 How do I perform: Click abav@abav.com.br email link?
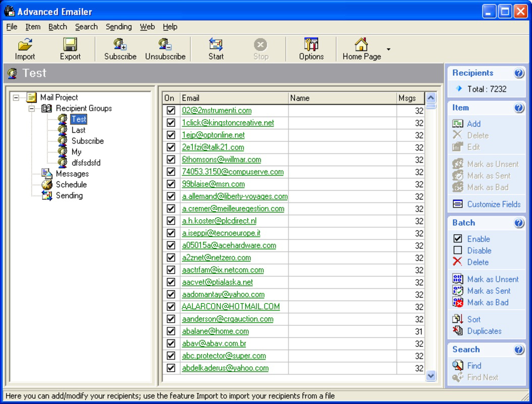tap(214, 343)
